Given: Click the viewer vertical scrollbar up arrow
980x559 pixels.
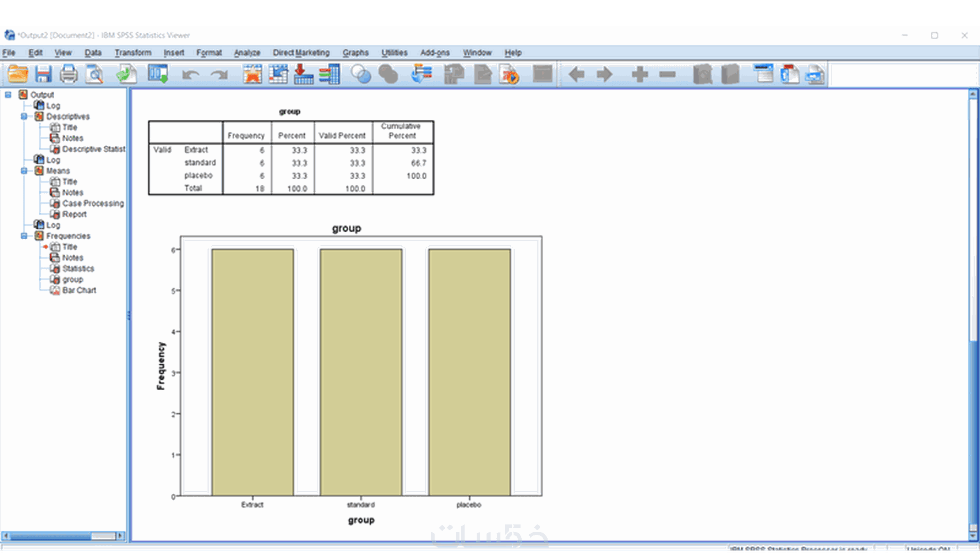Looking at the screenshot, I should click(x=973, y=93).
